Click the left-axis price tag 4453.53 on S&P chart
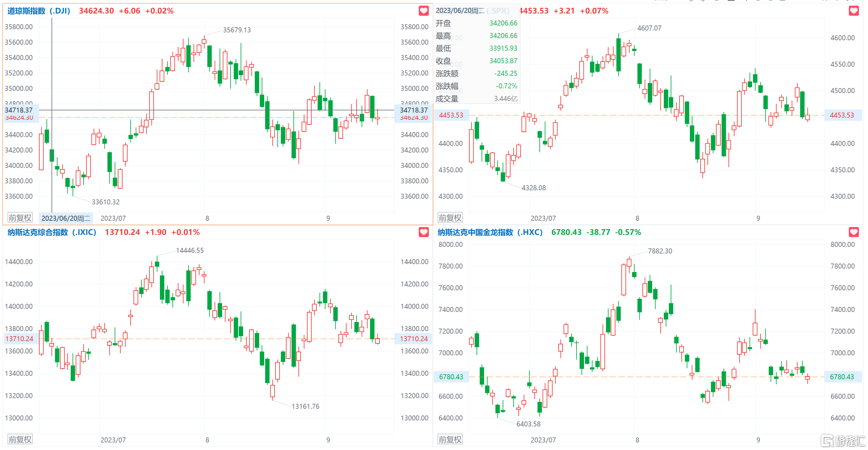Image resolution: width=868 pixels, height=450 pixels. [451, 115]
